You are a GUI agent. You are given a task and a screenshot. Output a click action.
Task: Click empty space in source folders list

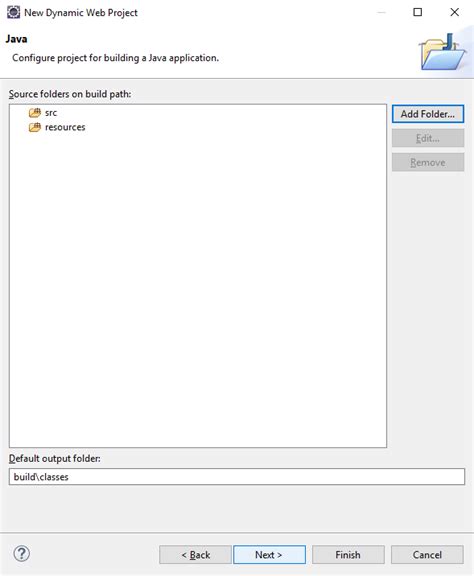pos(198,287)
